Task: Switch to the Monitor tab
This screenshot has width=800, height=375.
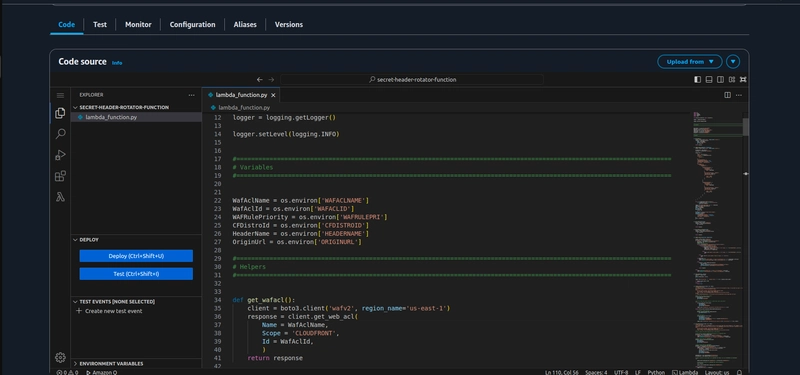Action: [138, 24]
